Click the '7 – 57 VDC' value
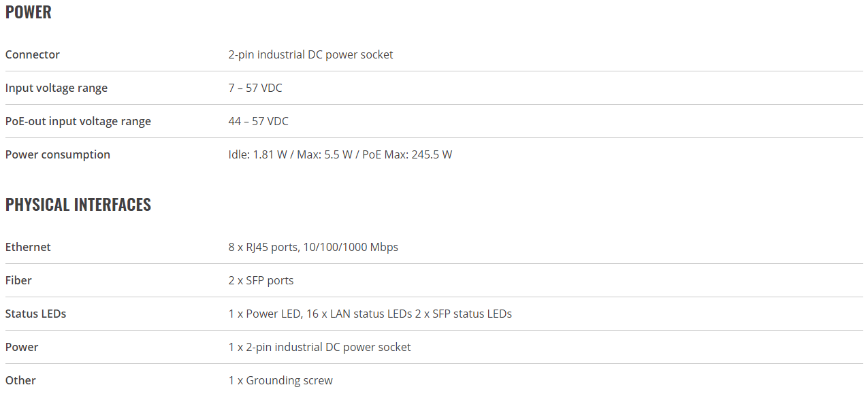 point(255,88)
